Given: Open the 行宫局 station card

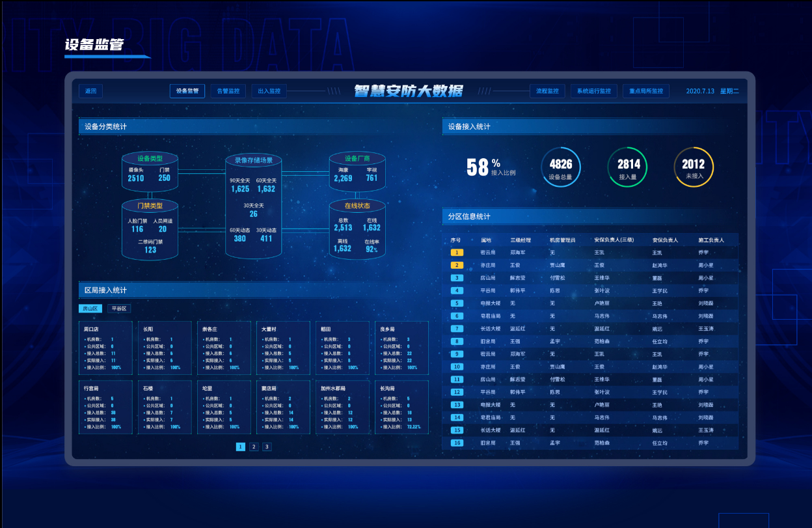Looking at the screenshot, I should coord(105,408).
